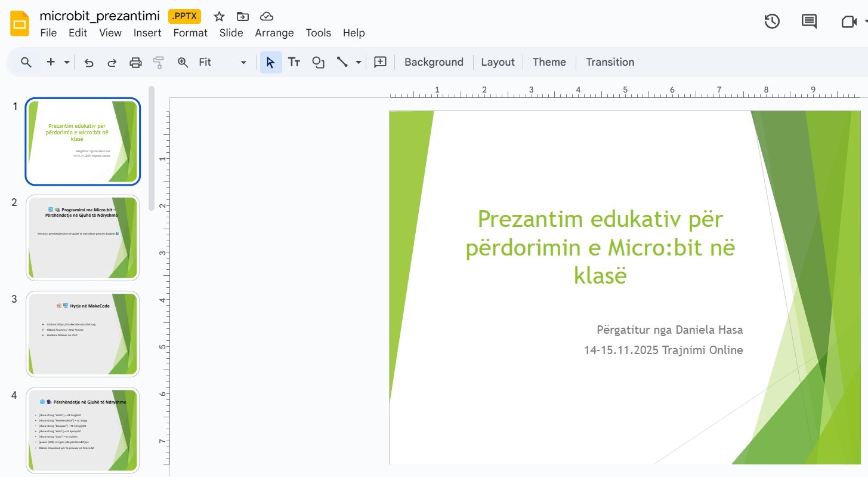Activate the Paint format roller

coord(159,62)
